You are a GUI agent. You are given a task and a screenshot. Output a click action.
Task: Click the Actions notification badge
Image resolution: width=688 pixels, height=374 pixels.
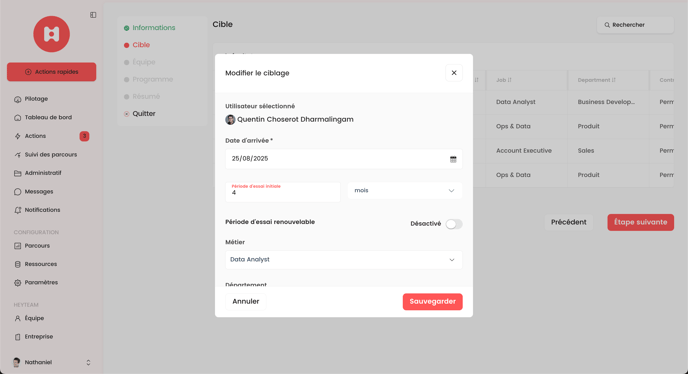click(84, 136)
